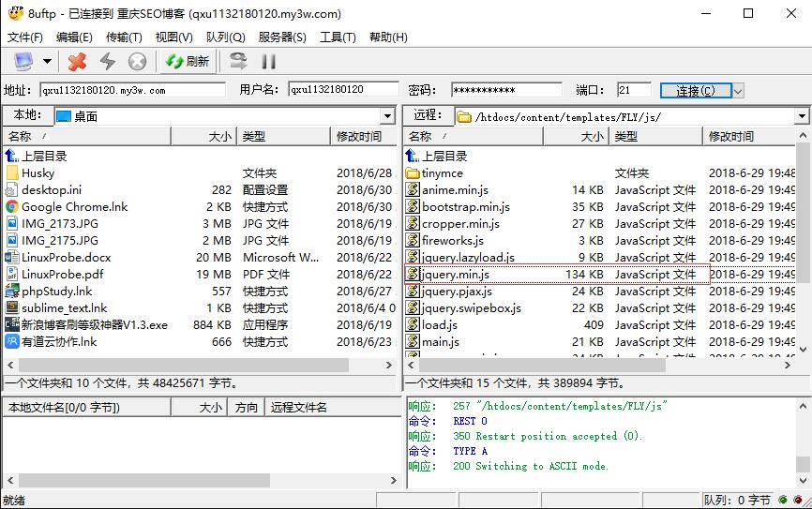Select IMG_2173.JPG file

52,224
